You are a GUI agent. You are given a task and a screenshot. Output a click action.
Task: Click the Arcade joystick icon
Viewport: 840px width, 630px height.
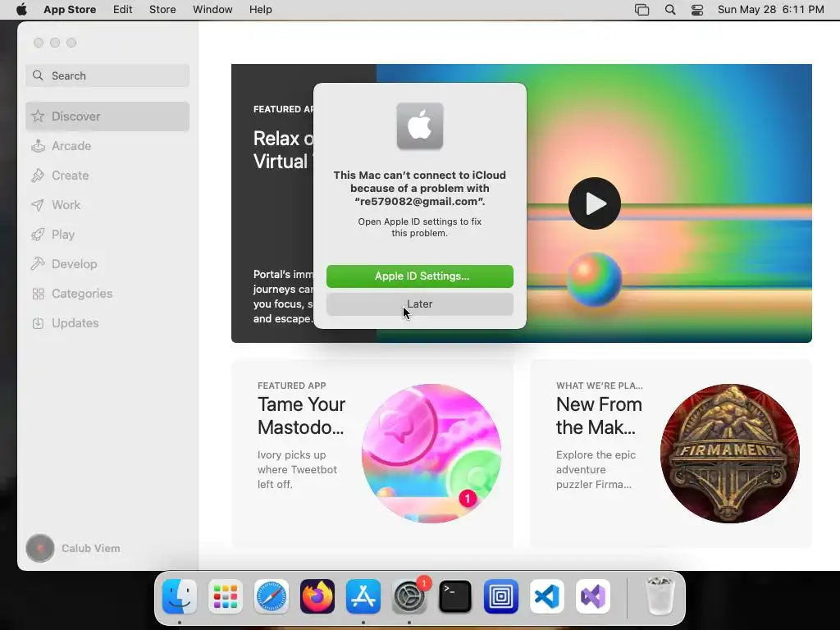[x=38, y=146]
